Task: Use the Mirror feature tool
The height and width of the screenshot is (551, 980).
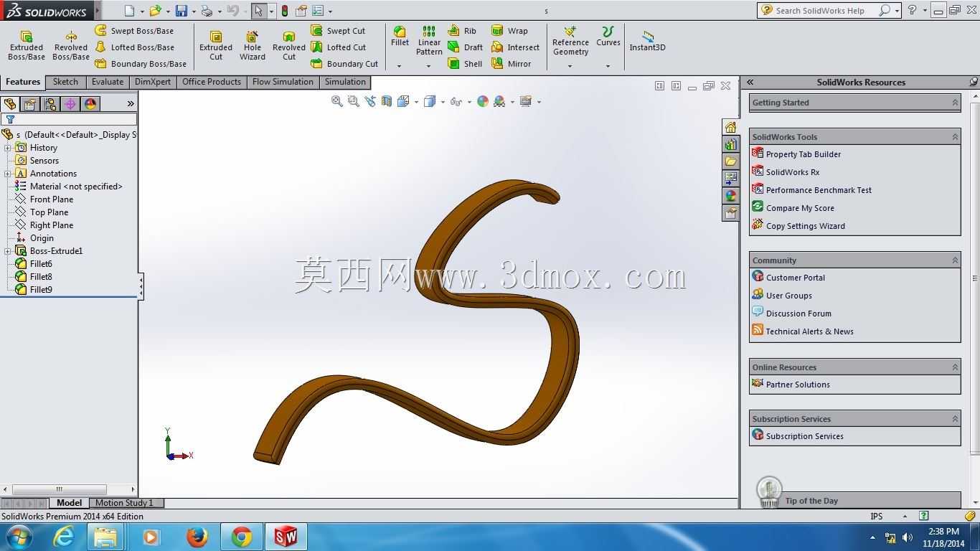Action: [x=512, y=64]
